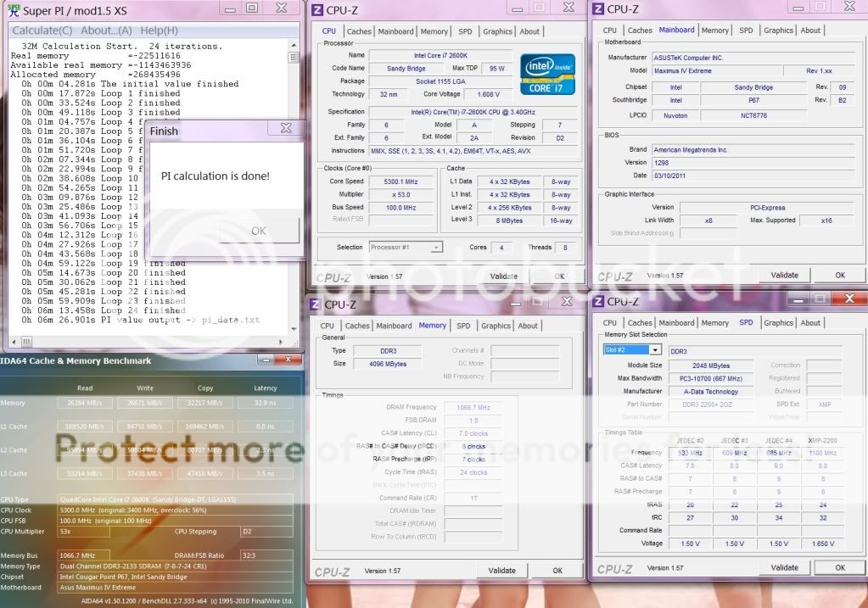Open Graphics tab in the CPU-Z window showing the CPU tab
The image size is (868, 608).
coord(498,31)
